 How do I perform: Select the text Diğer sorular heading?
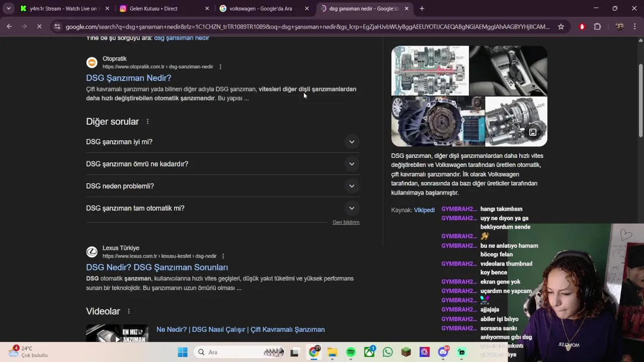(112, 122)
